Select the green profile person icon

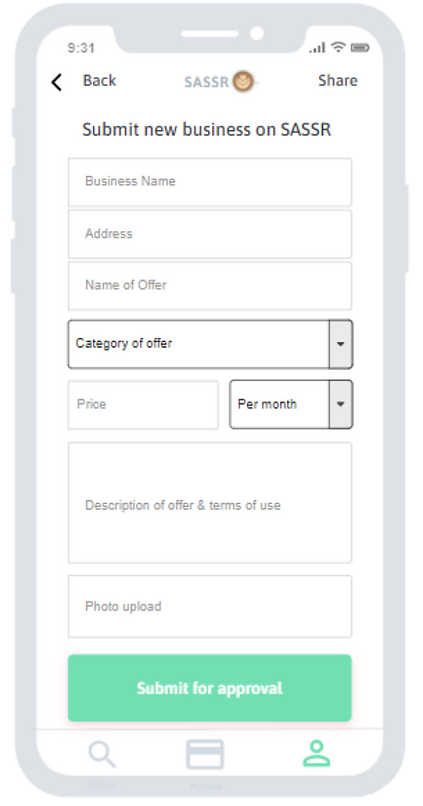point(317,754)
